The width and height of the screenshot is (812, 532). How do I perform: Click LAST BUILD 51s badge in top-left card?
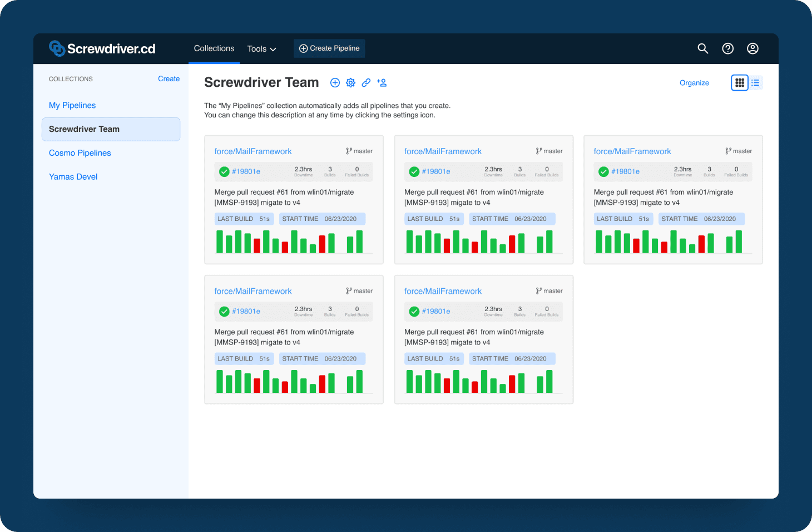[x=244, y=219]
